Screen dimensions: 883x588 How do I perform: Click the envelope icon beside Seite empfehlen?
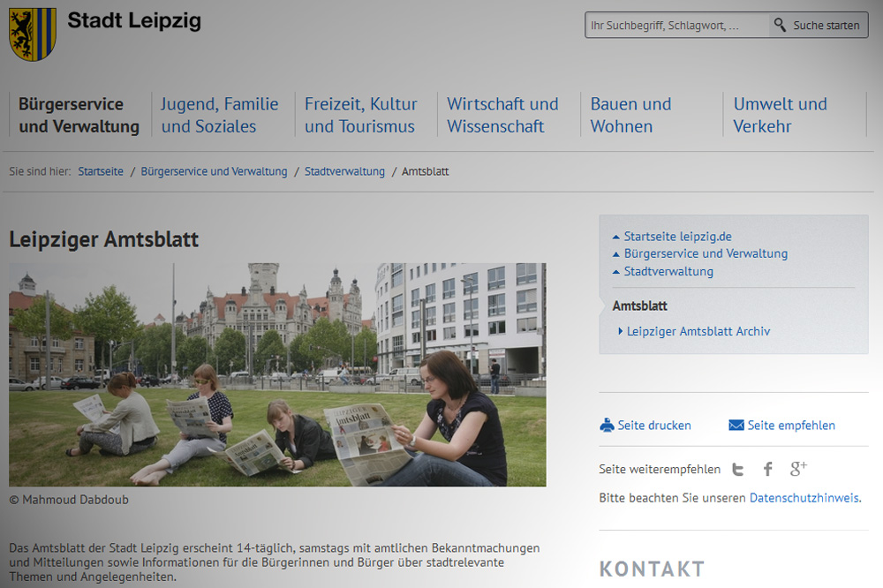(x=736, y=425)
